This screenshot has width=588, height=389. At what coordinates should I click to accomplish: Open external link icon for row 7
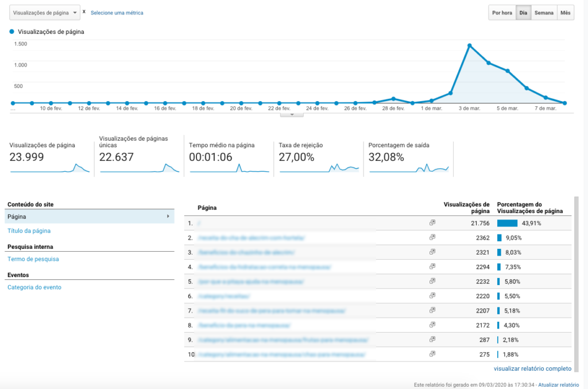432,310
